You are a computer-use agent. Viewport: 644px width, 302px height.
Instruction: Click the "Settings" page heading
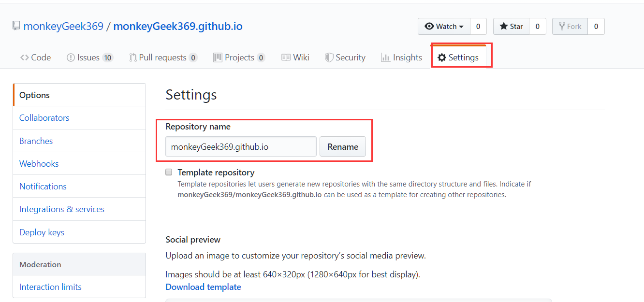click(191, 95)
